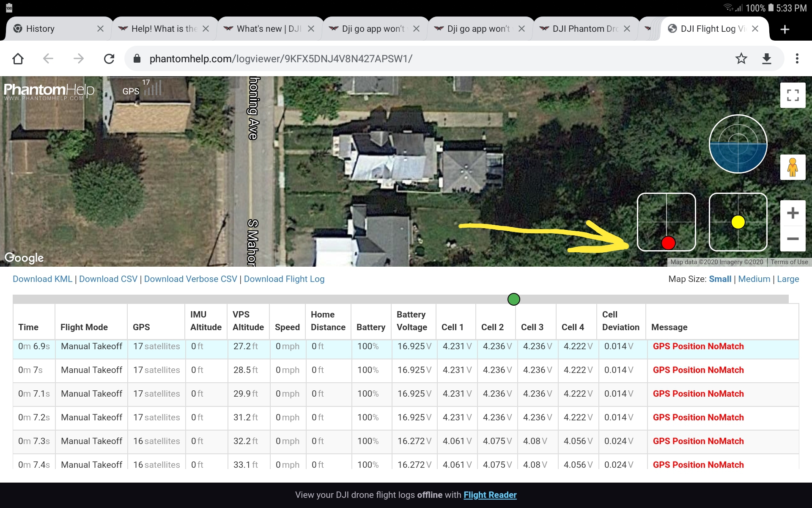Select the 0m 7.2s log row
Image resolution: width=812 pixels, height=508 pixels.
click(x=406, y=418)
